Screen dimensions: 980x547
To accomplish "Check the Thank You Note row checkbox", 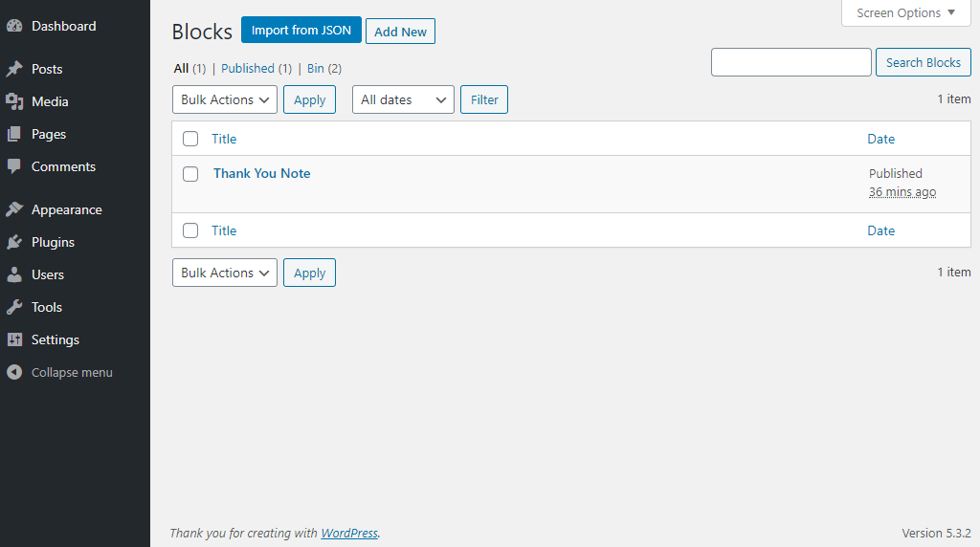I will point(190,174).
